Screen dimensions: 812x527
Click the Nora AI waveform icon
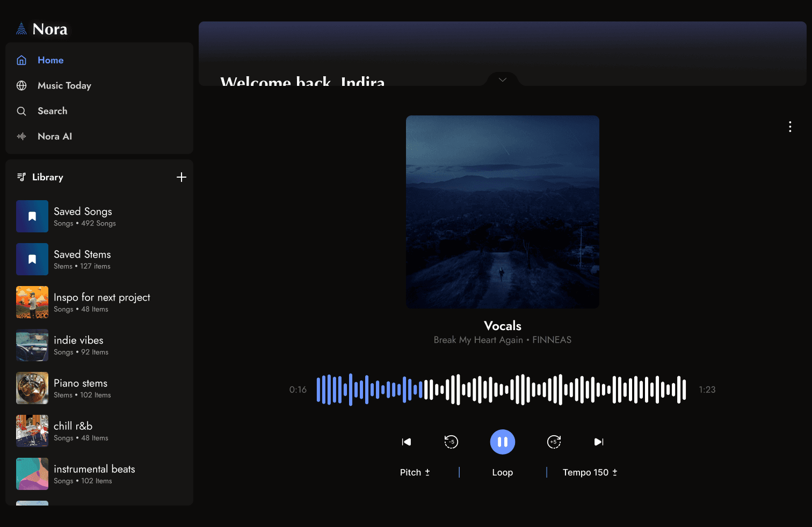[x=21, y=136]
